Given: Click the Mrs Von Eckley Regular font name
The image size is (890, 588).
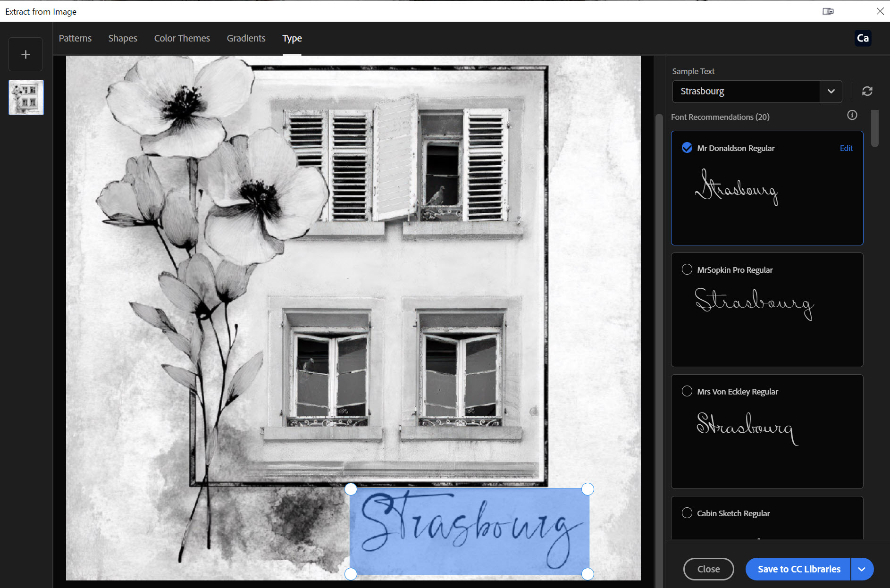Looking at the screenshot, I should coord(738,392).
